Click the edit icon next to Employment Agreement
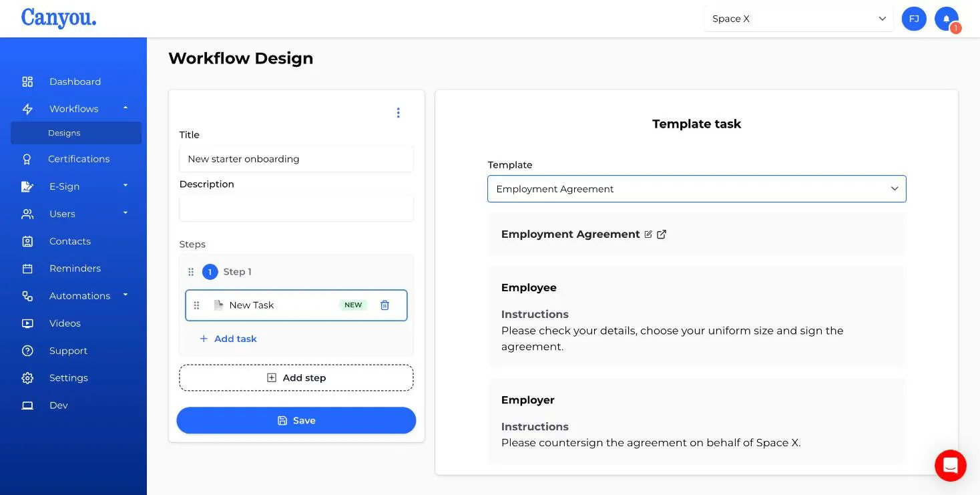The width and height of the screenshot is (980, 495). click(x=648, y=234)
